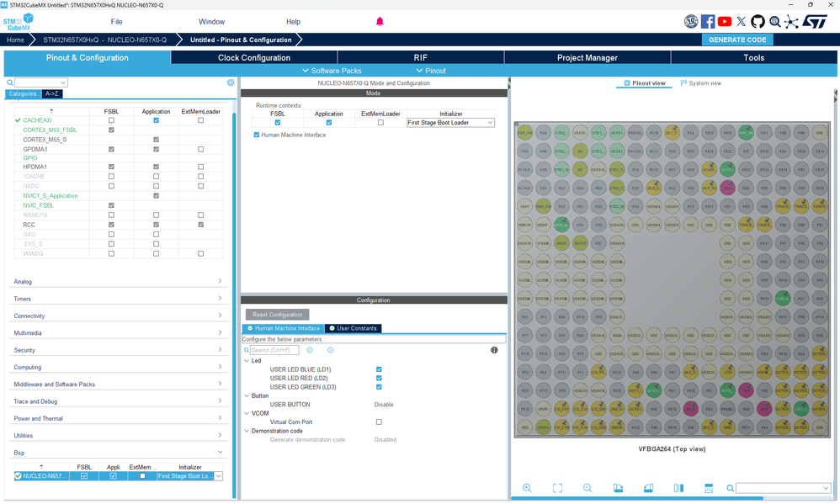The height and width of the screenshot is (504, 840).
Task: Click the ST logo icon
Action: 815,21
